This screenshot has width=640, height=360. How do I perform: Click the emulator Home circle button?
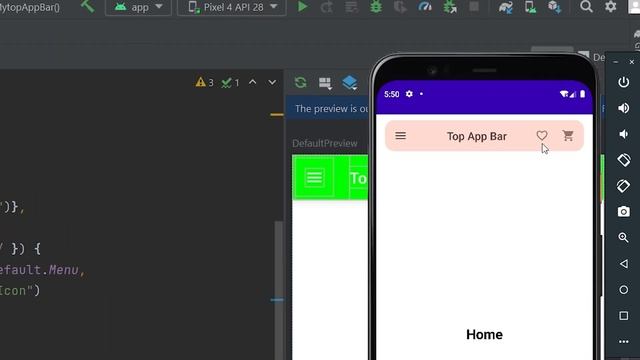623,290
